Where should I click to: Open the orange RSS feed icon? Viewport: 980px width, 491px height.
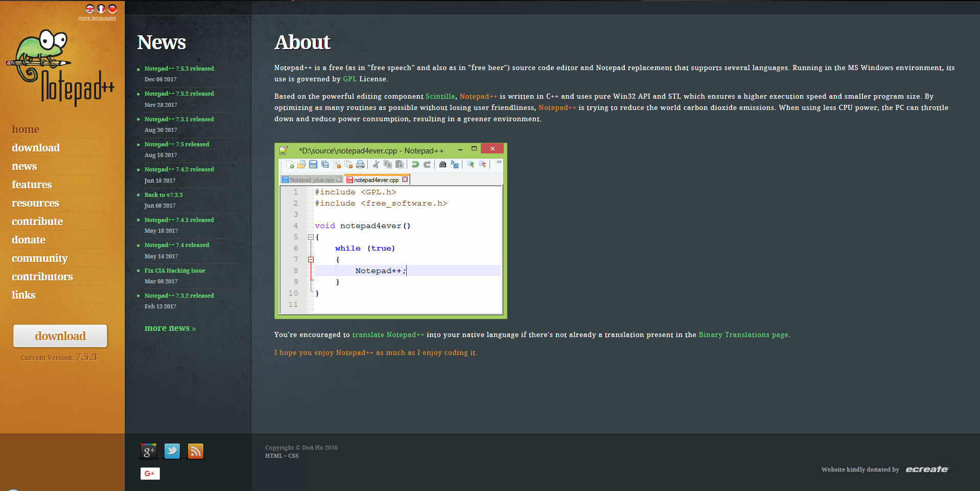click(196, 451)
